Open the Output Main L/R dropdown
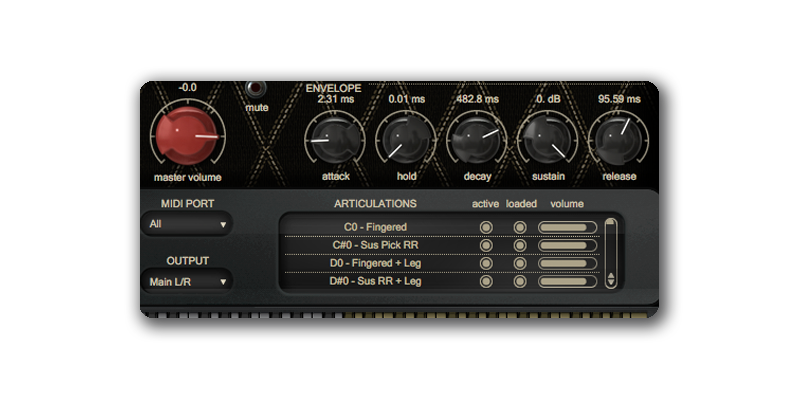The height and width of the screenshot is (400, 800). tap(187, 282)
